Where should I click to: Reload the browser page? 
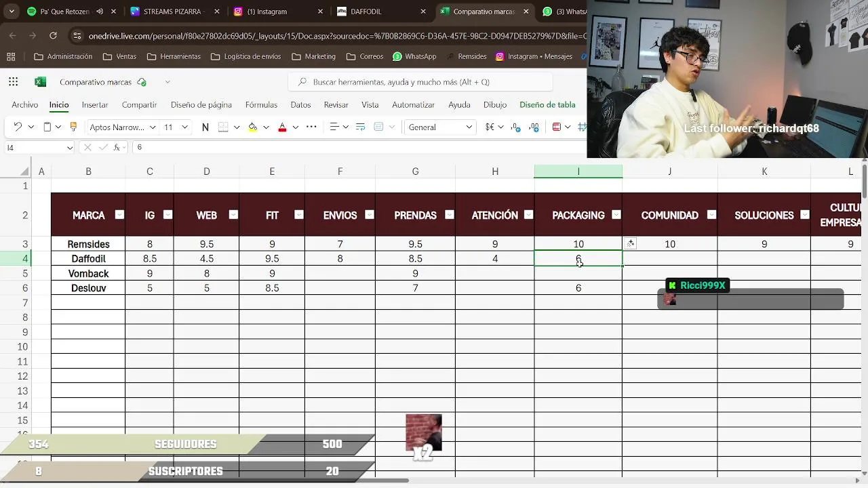point(53,35)
